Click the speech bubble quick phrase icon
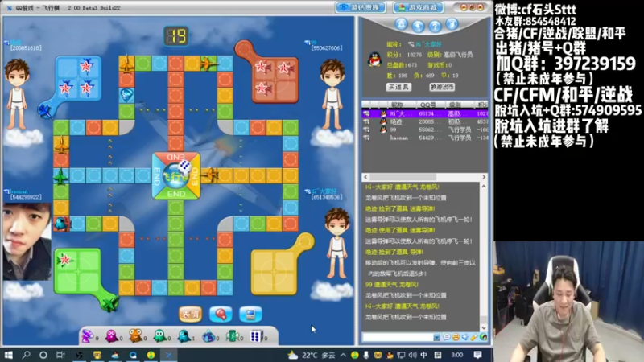Viewport: 644px width, 362px height. point(447,337)
